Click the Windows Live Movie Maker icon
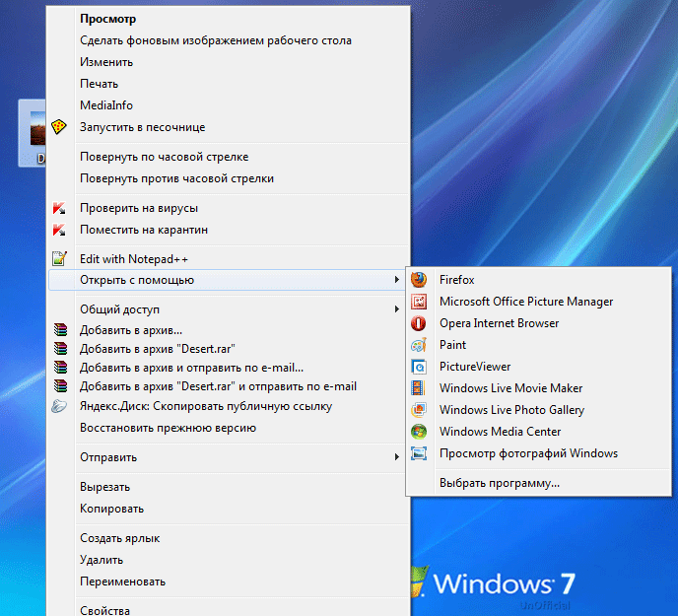 click(419, 388)
